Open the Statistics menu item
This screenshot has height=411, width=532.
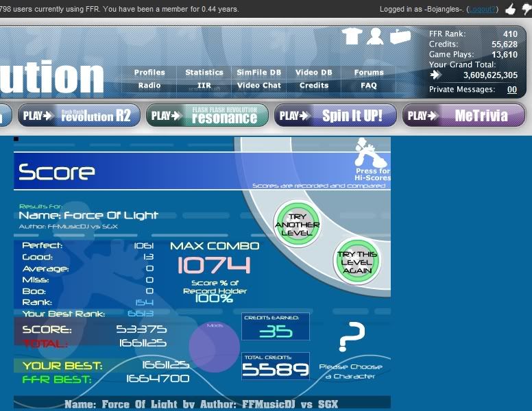204,73
